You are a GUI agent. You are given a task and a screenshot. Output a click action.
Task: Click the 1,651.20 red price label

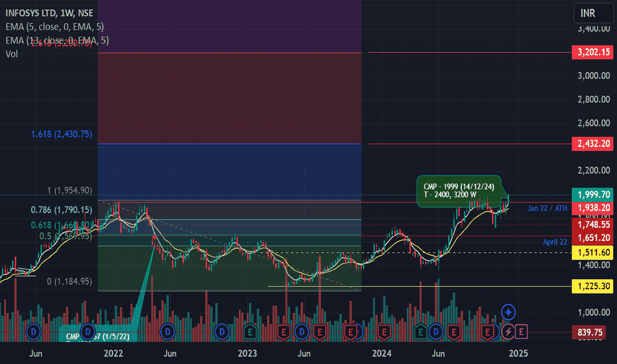(x=593, y=238)
